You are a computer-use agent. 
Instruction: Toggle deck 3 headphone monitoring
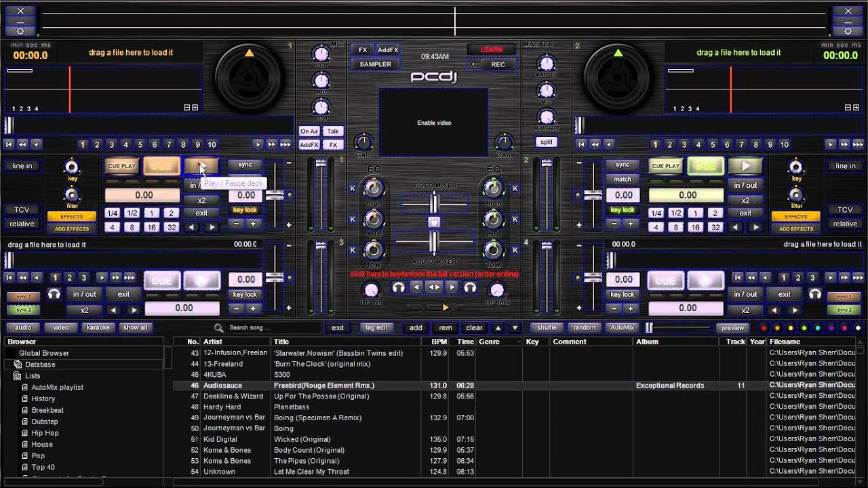coord(54,294)
